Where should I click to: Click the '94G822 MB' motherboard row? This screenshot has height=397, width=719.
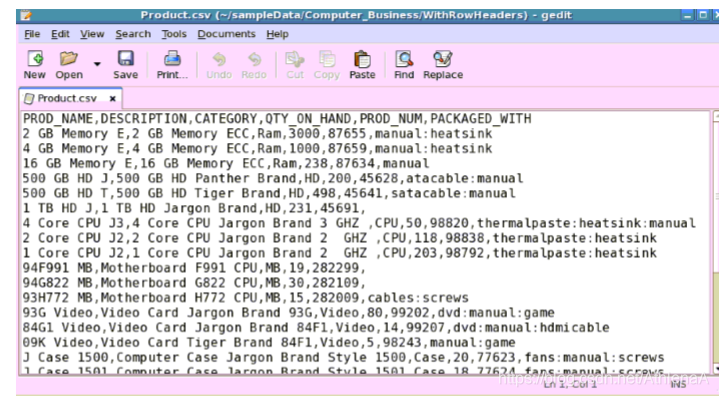194,283
